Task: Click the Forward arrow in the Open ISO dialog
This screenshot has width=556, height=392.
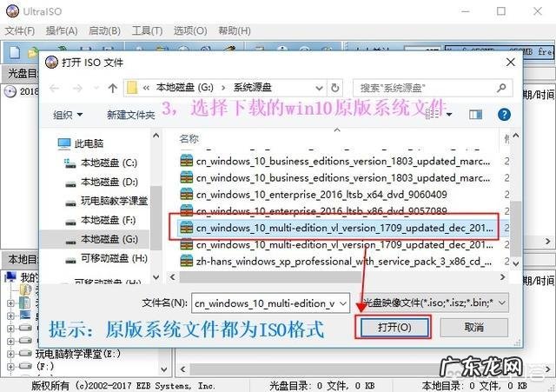Action: point(77,88)
